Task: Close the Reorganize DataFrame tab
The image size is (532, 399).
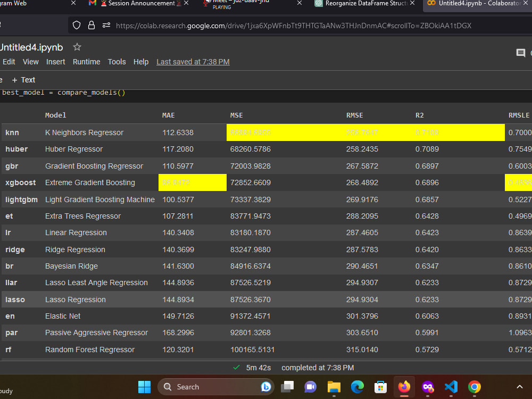Action: pyautogui.click(x=412, y=3)
